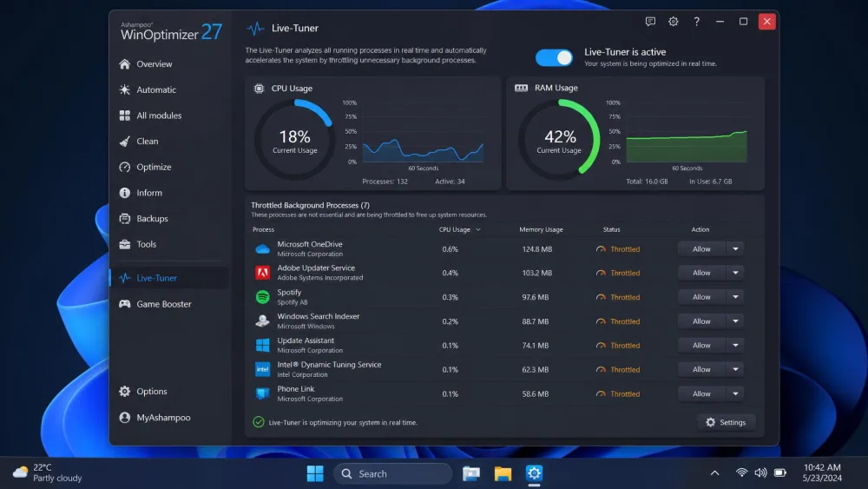Open Task View on the taskbar

(471, 473)
